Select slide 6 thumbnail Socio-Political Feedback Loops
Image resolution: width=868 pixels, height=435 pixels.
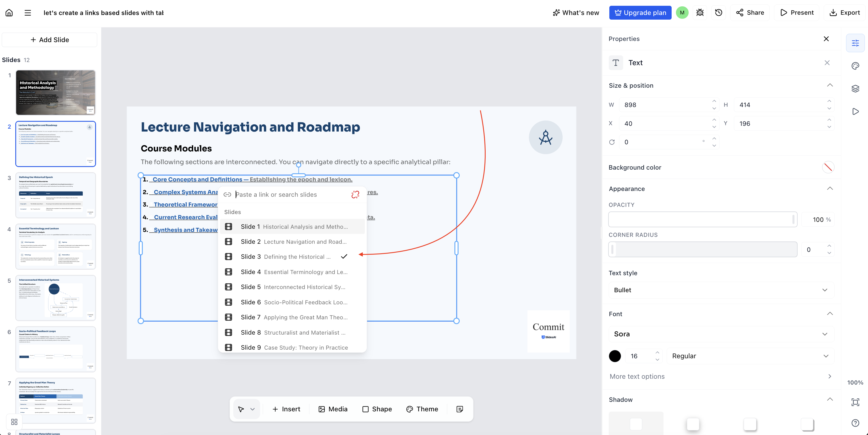pyautogui.click(x=56, y=349)
